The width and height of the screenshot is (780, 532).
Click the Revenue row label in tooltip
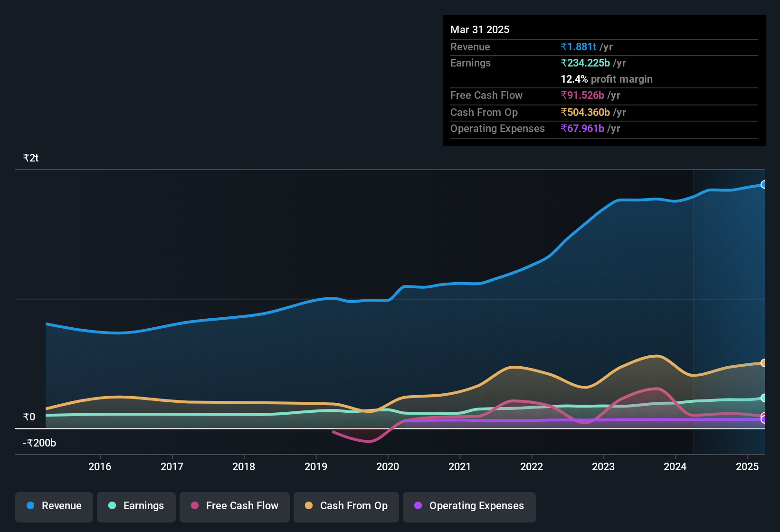point(470,47)
